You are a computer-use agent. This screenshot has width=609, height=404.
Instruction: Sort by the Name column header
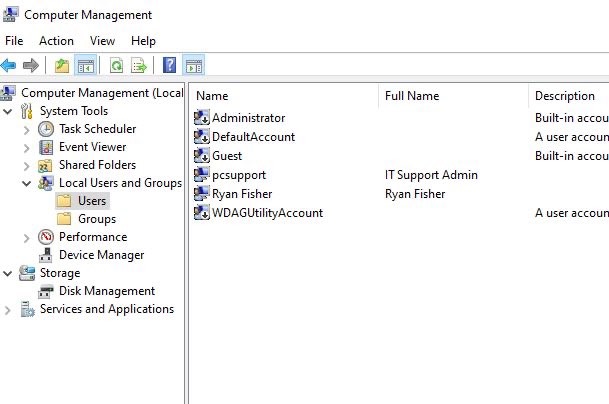point(284,96)
